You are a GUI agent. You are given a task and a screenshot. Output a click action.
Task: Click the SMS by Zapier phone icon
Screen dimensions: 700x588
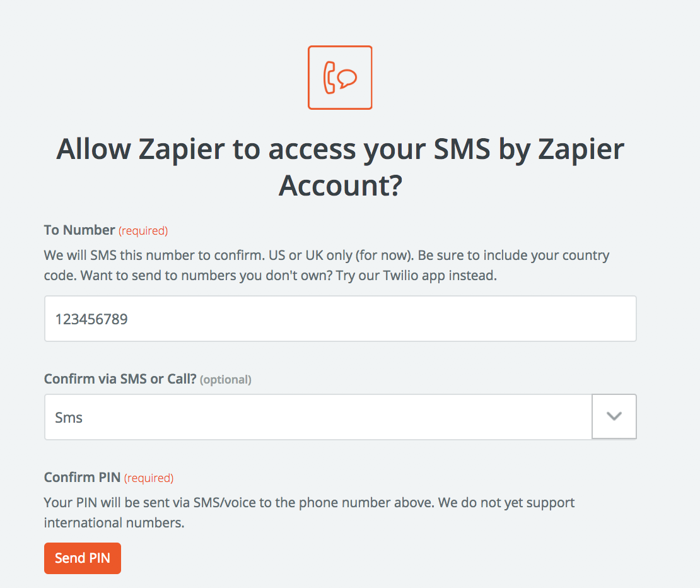click(x=340, y=78)
